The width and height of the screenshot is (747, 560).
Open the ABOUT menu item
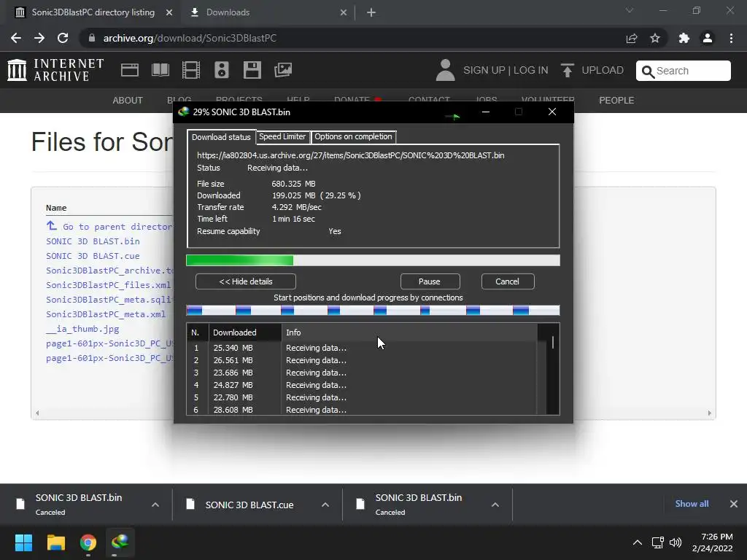pyautogui.click(x=128, y=101)
